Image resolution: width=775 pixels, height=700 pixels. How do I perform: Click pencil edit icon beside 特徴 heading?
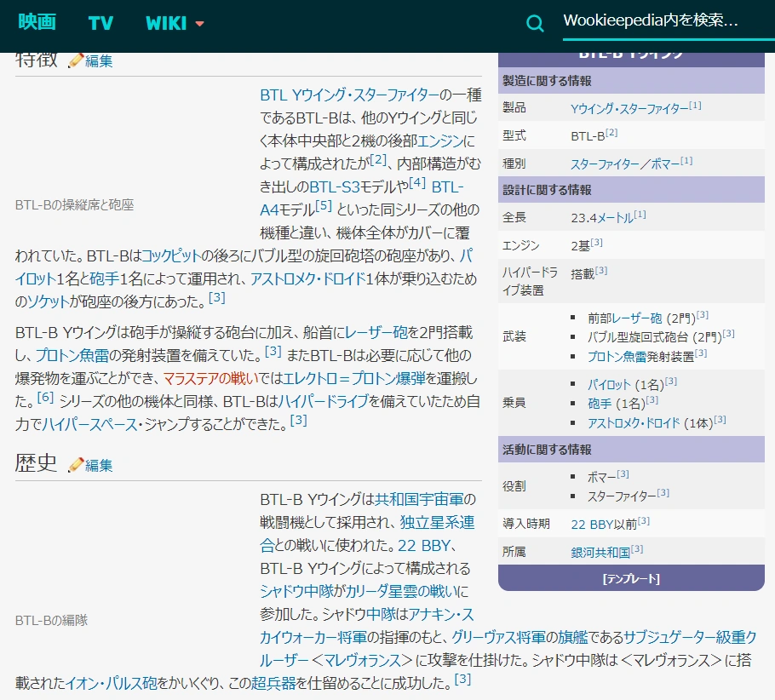pos(76,60)
